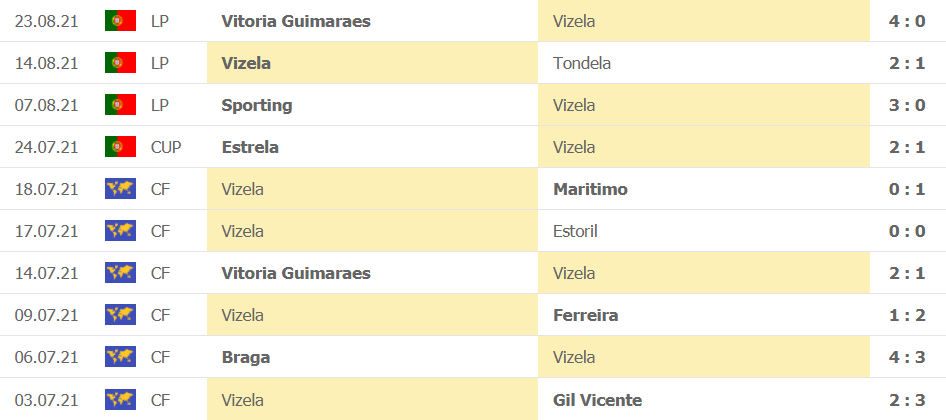The image size is (946, 420).
Task: Click world map icon on 09.07.21 row
Action: pyautogui.click(x=120, y=315)
